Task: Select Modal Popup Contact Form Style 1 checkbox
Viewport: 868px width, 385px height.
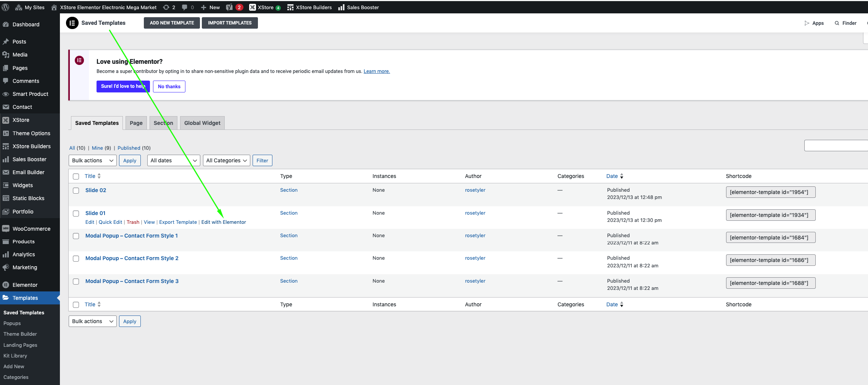Action: pos(76,236)
